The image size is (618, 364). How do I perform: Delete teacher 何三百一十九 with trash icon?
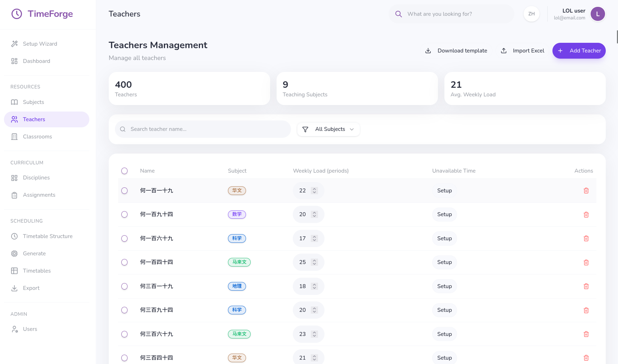(x=586, y=286)
